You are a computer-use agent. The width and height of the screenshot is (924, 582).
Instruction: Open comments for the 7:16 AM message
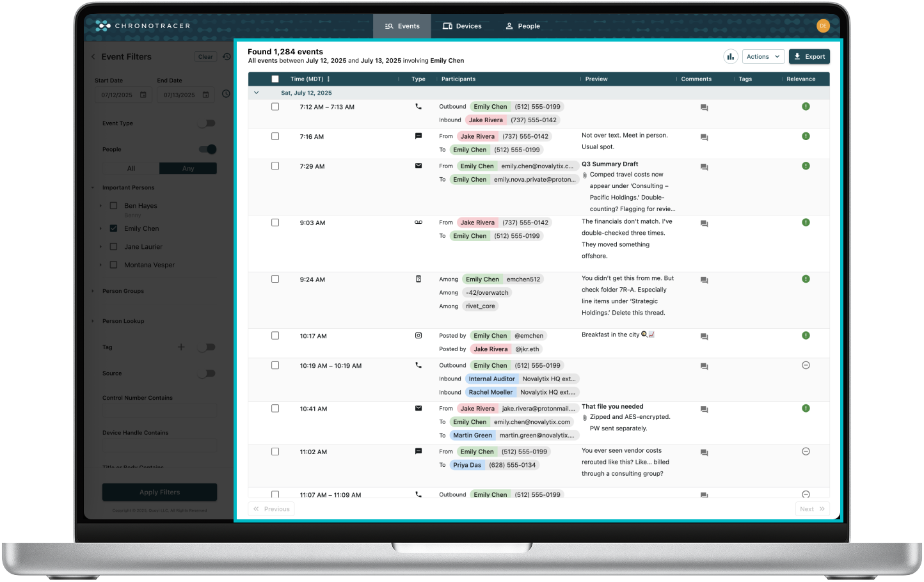pyautogui.click(x=704, y=138)
